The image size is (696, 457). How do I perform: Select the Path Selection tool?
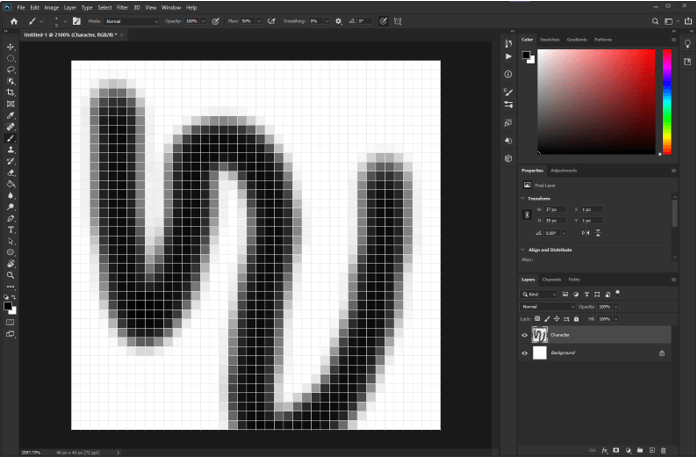(11, 241)
